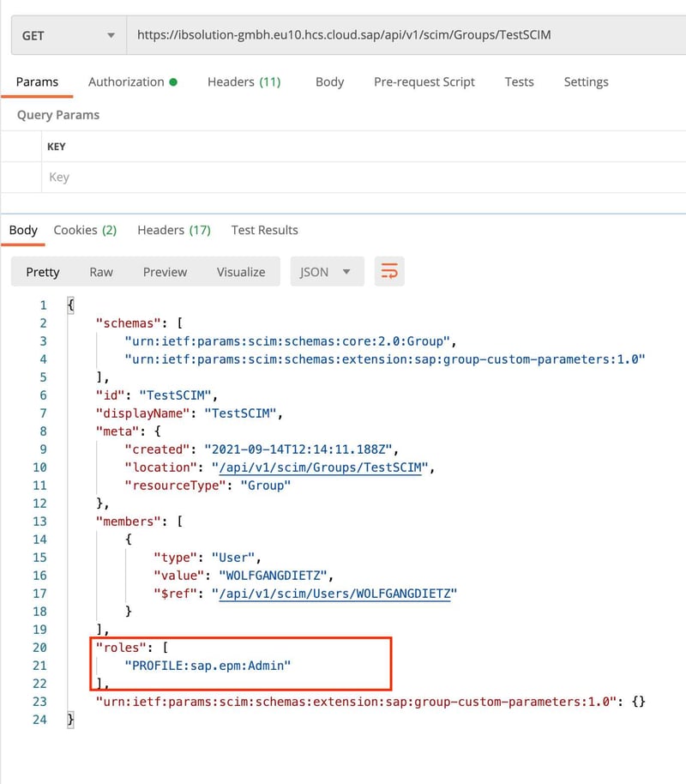This screenshot has height=784, width=686.
Task: Open the GET method dropdown
Action: click(68, 35)
